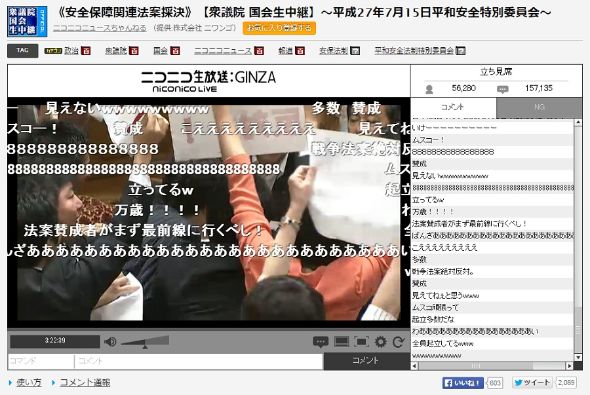Open player settings gear icon
The width and height of the screenshot is (590, 395).
[380, 342]
